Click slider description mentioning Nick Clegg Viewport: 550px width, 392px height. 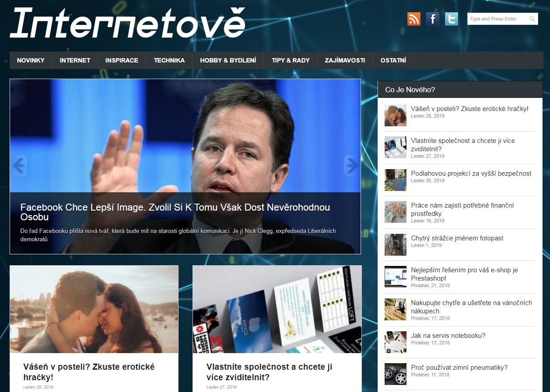[178, 235]
